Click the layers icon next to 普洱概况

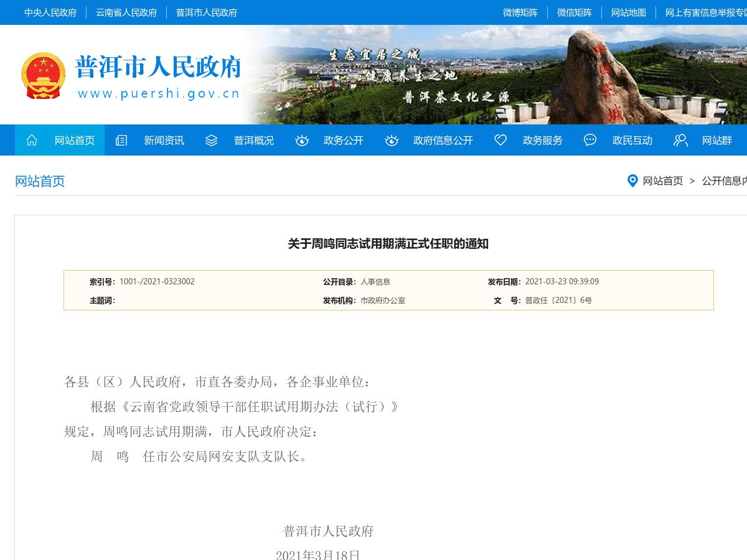pyautogui.click(x=211, y=140)
